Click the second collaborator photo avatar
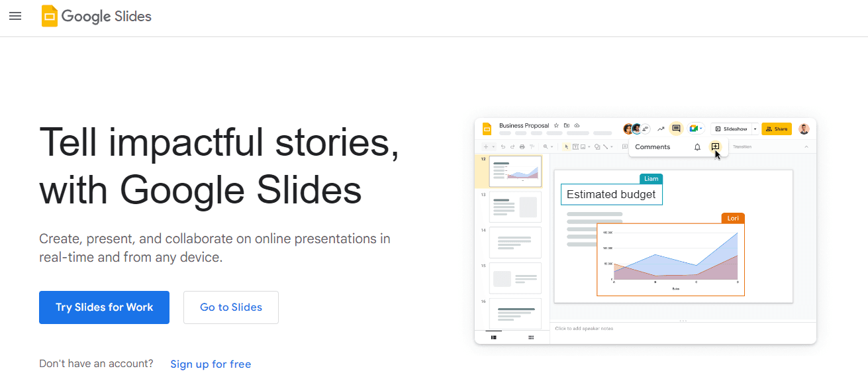This screenshot has width=868, height=385. point(637,129)
